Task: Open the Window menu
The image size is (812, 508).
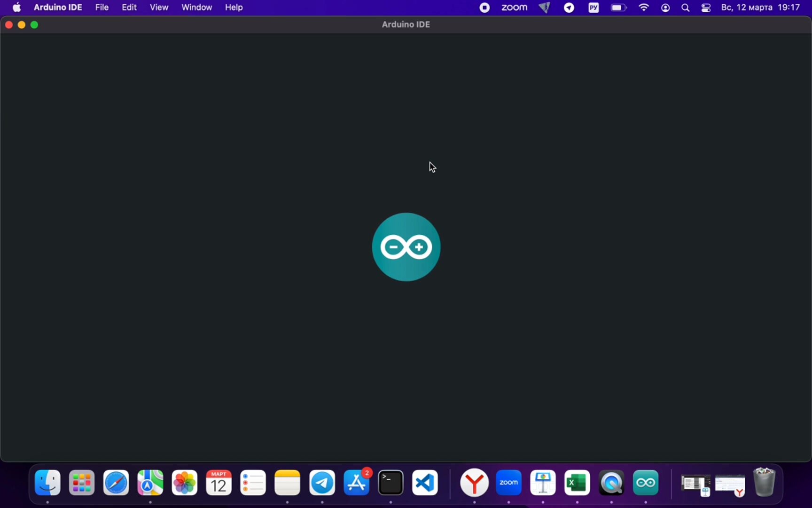Action: [196, 8]
